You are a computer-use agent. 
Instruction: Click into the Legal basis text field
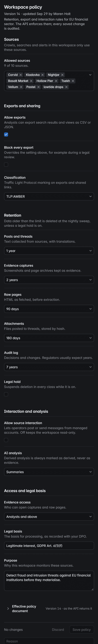pyautogui.click(x=49, y=546)
